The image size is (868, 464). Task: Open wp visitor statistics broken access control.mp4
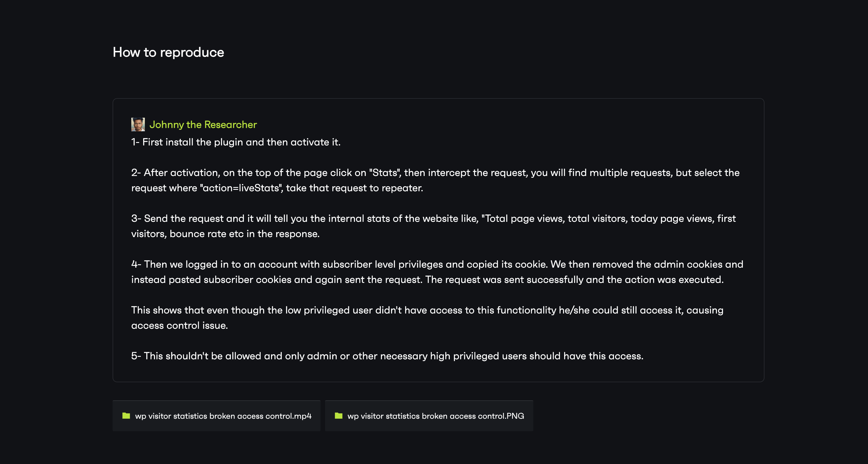(x=216, y=416)
